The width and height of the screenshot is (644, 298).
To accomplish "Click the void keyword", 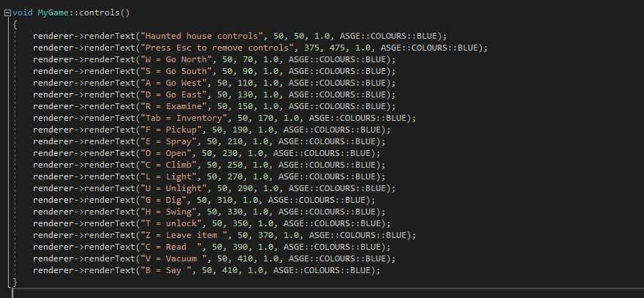I will [23, 12].
